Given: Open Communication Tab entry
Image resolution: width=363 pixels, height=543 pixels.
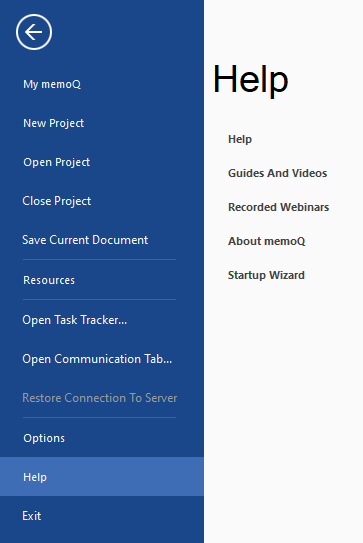Looking at the screenshot, I should 97,359.
